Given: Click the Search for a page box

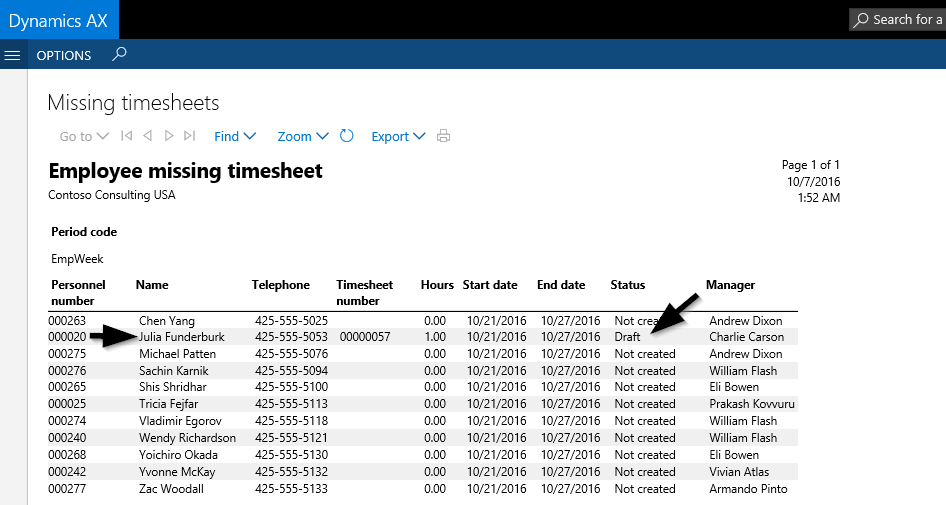Looking at the screenshot, I should click(x=897, y=20).
